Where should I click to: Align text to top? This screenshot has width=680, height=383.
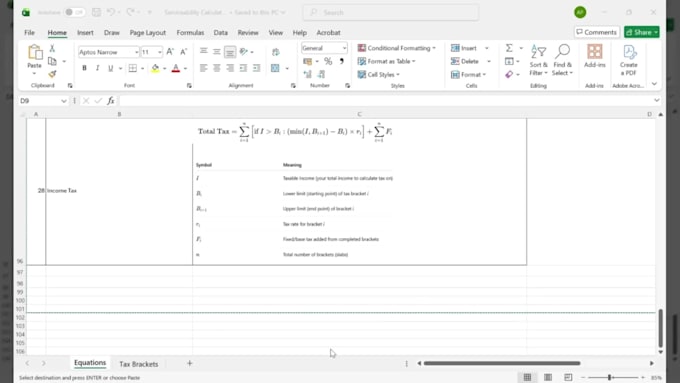[203, 52]
